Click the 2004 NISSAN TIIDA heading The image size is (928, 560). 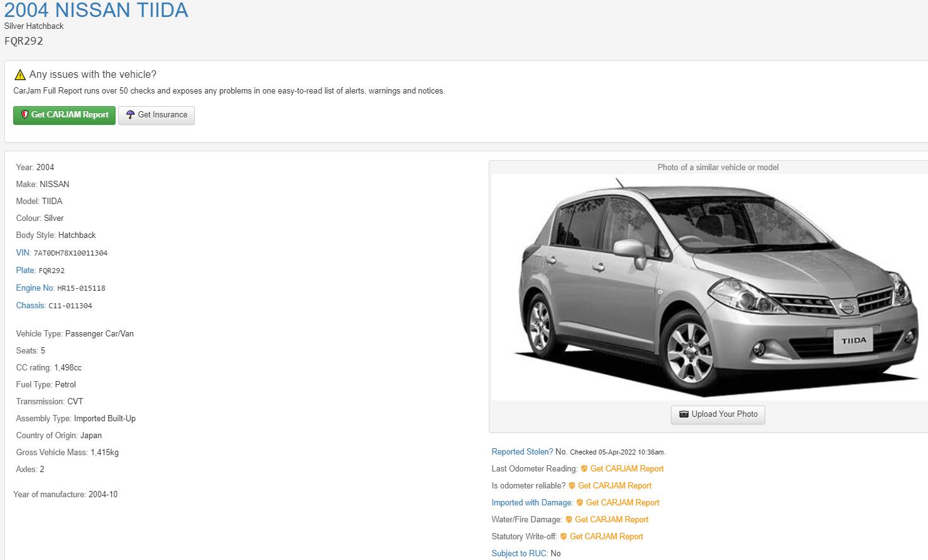pos(96,10)
